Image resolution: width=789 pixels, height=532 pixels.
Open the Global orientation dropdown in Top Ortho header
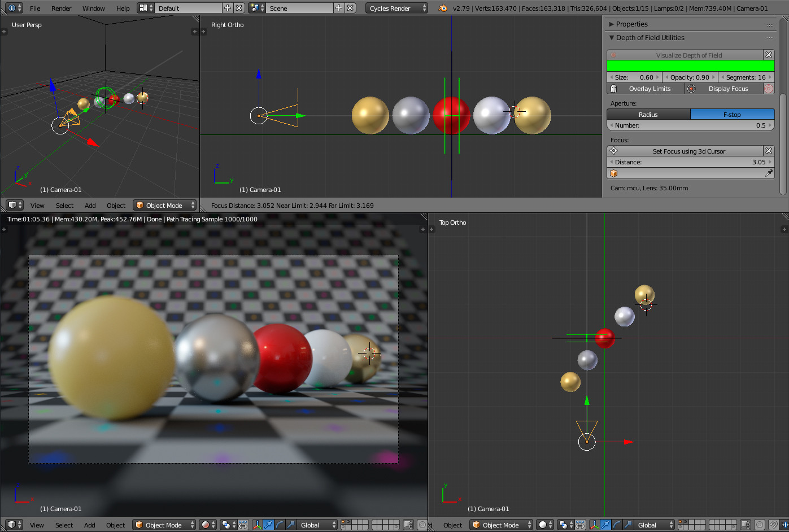pyautogui.click(x=654, y=525)
